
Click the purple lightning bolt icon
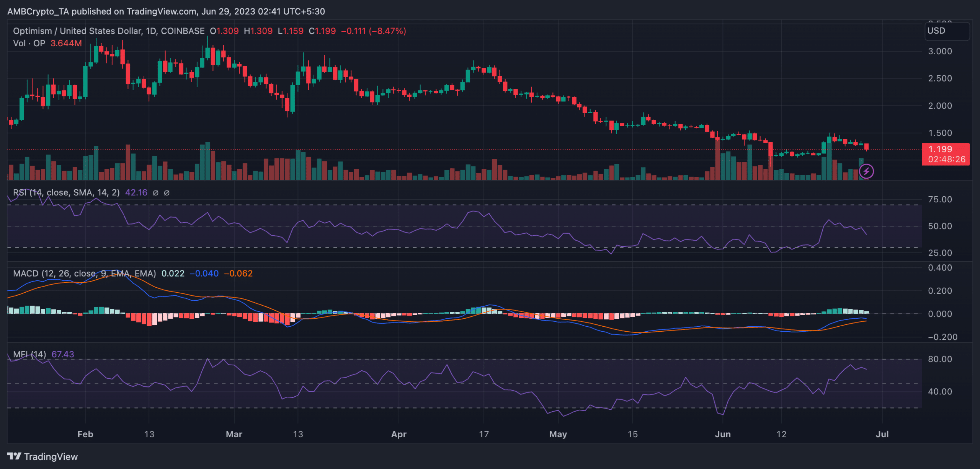tap(866, 171)
